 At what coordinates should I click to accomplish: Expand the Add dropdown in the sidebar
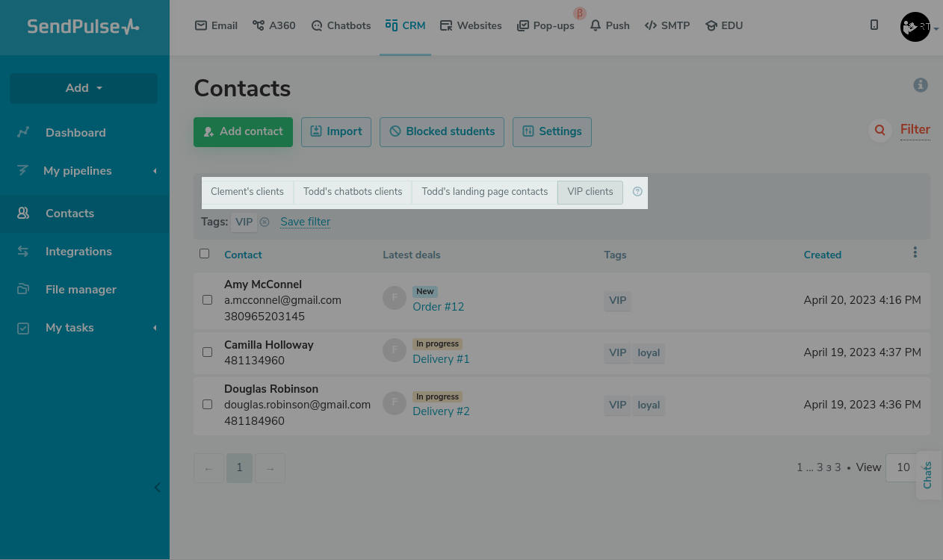(84, 88)
